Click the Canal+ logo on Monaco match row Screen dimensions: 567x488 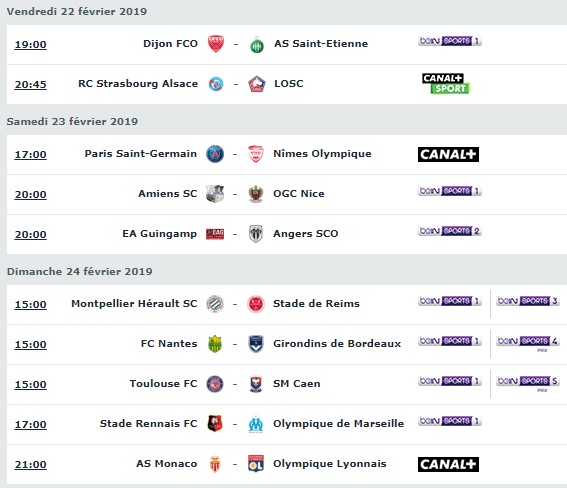[x=448, y=465]
